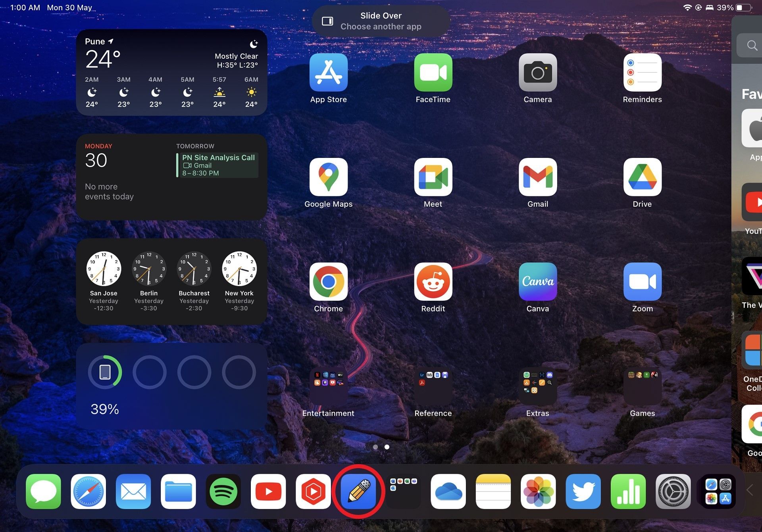
Task: Open the Reddit app
Action: 433,282
